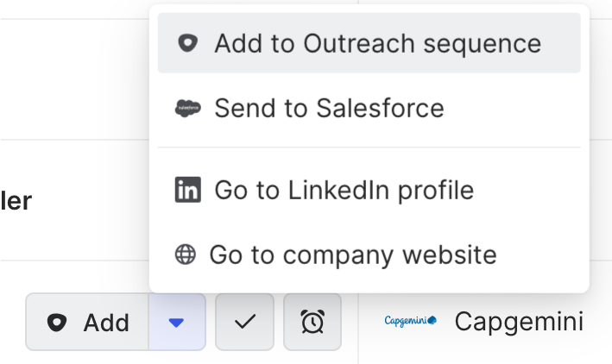Viewport: 612px width, 364px height.
Task: Click the "Add" button text
Action: 106,323
